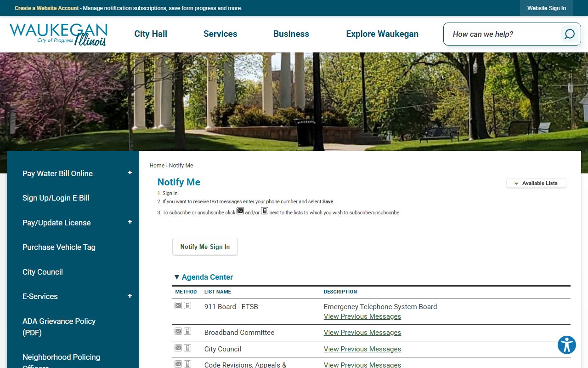View previous messages for Code Revisions
Screen dimensions: 588x368
click(x=362, y=365)
